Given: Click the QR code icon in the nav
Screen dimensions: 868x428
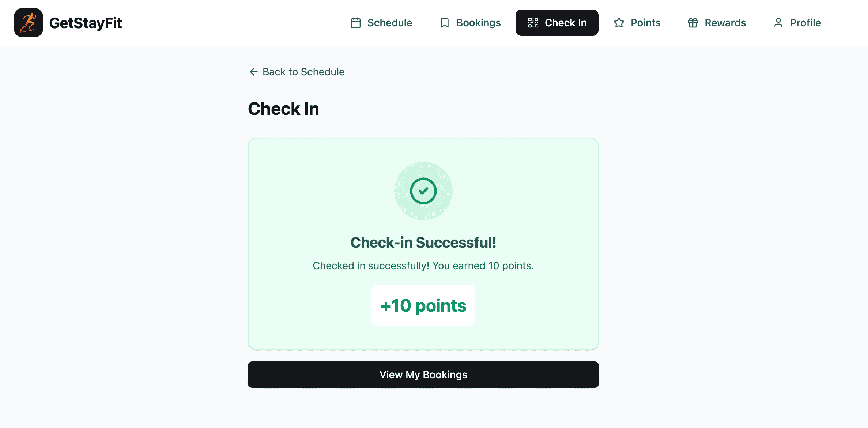Looking at the screenshot, I should point(533,23).
